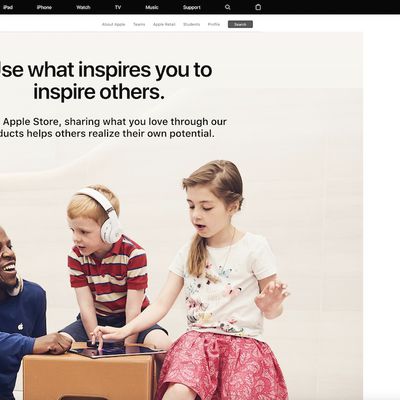Click the Apple Store subheading text
Screen dimensions: 400x400
click(x=113, y=127)
